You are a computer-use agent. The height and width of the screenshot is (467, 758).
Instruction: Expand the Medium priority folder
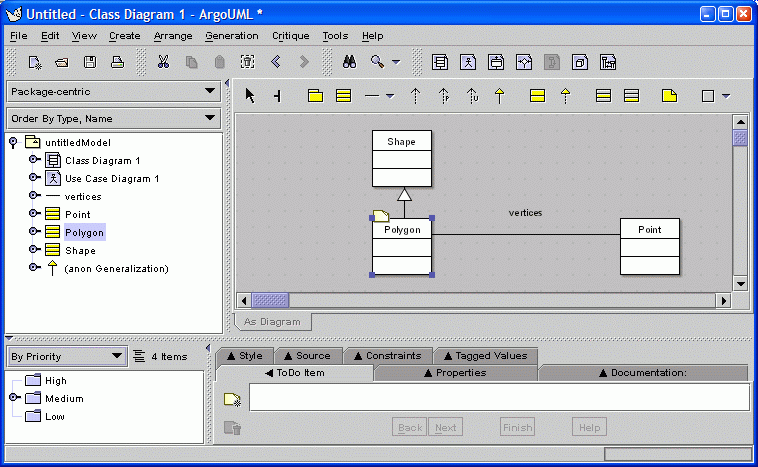click(15, 397)
